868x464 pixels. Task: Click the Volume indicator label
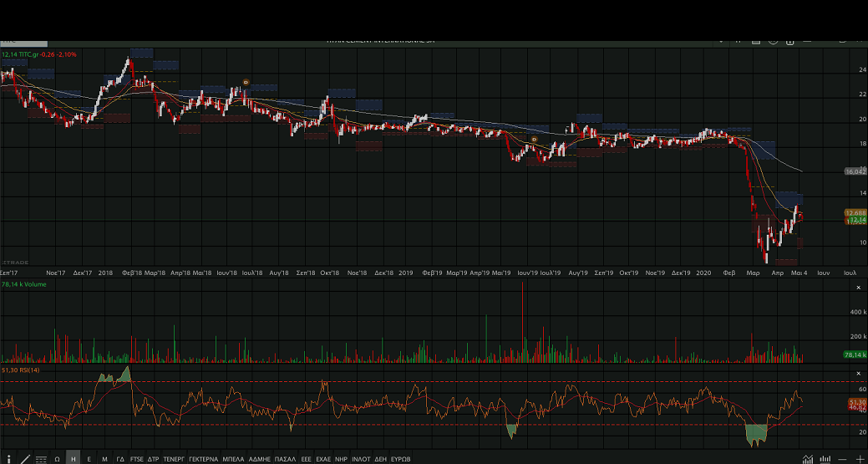23,284
